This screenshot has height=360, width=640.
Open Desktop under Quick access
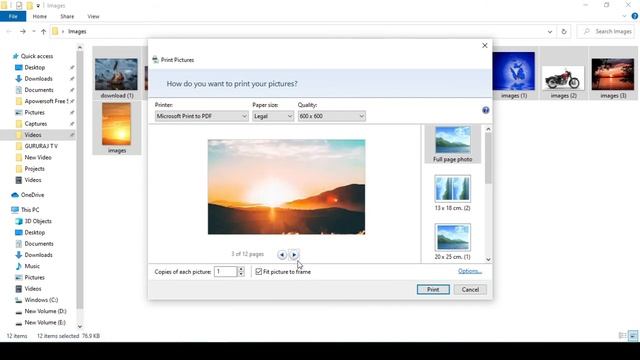[35, 67]
